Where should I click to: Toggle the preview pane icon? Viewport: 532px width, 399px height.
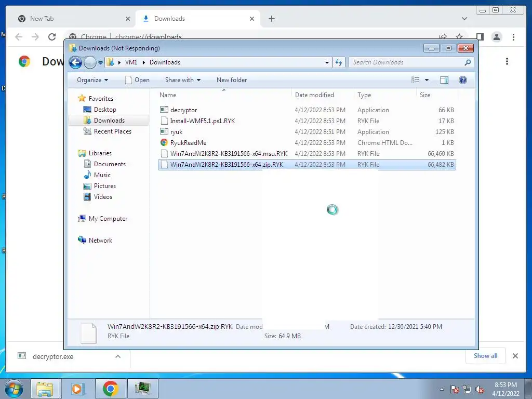[x=444, y=80]
